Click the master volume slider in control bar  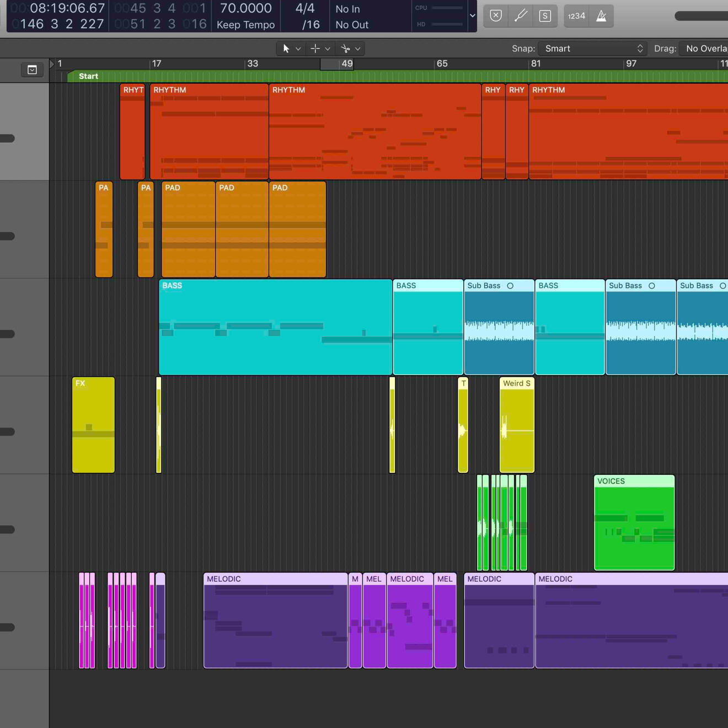point(701,16)
